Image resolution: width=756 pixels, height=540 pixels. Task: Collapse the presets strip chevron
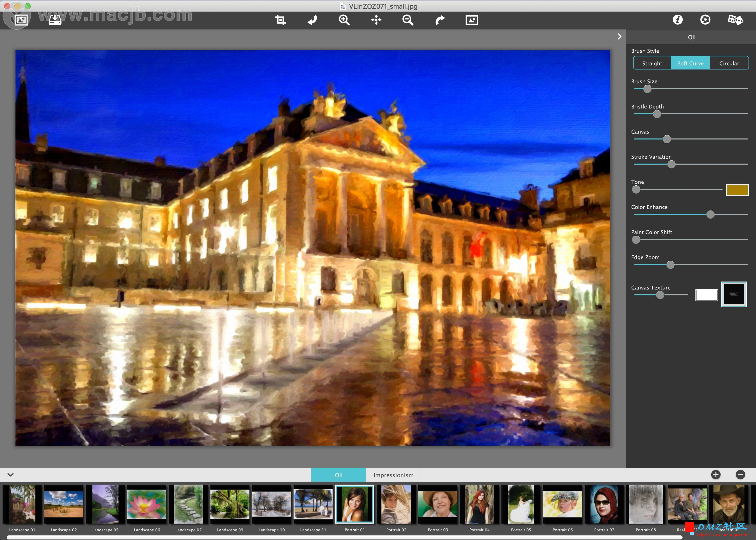(10, 475)
